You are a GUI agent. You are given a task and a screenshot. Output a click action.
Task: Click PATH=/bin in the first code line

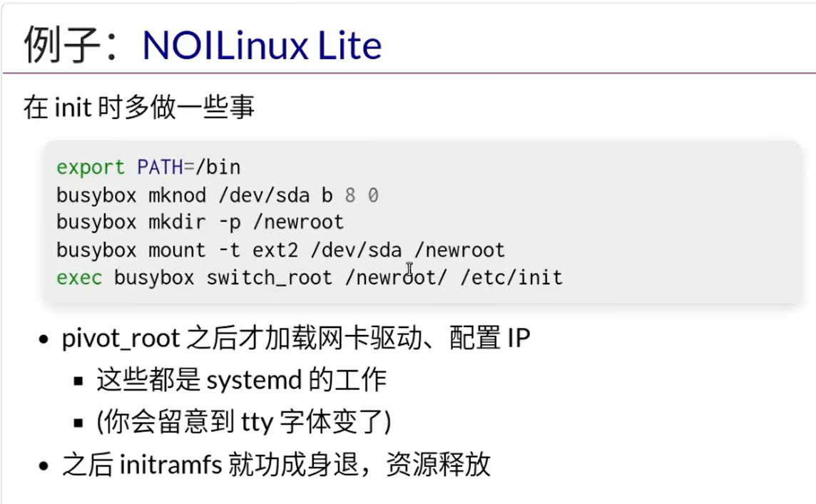click(x=188, y=168)
